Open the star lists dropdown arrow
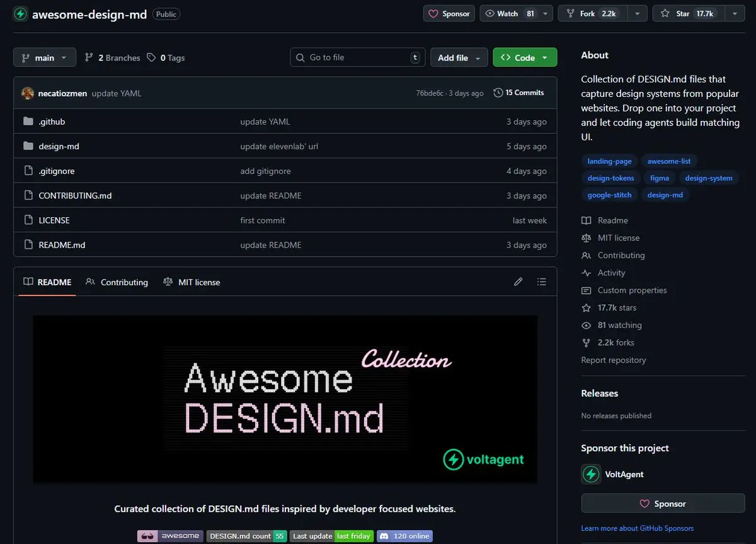The image size is (756, 544). pos(735,14)
